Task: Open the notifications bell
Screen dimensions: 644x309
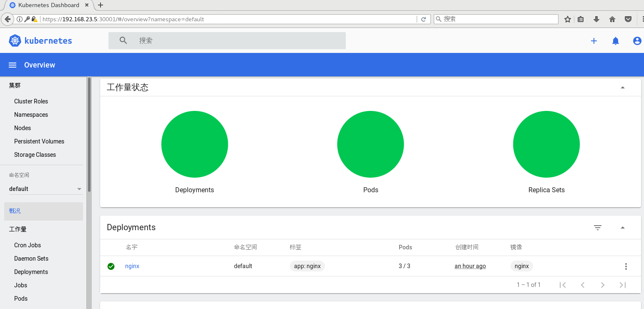Action: coord(616,41)
